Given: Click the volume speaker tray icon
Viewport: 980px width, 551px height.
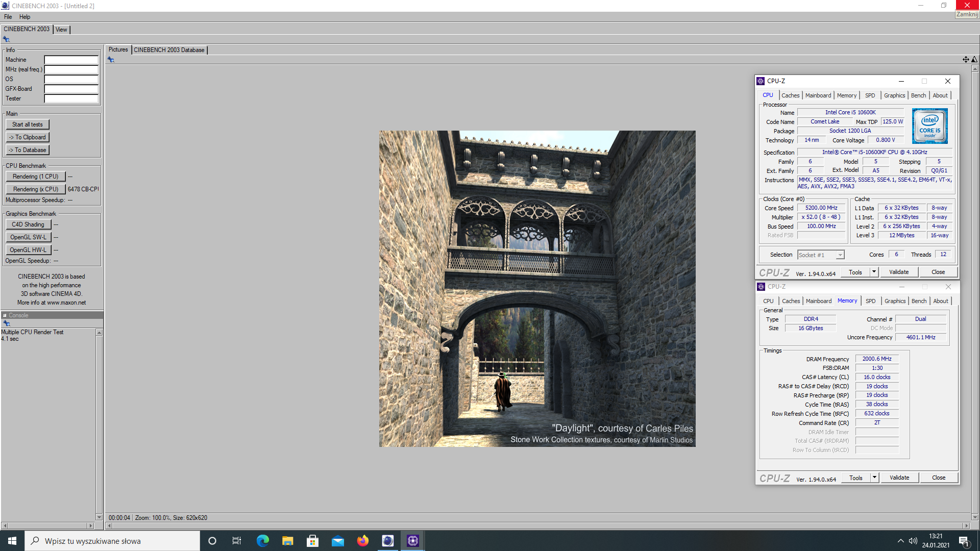Looking at the screenshot, I should (913, 541).
